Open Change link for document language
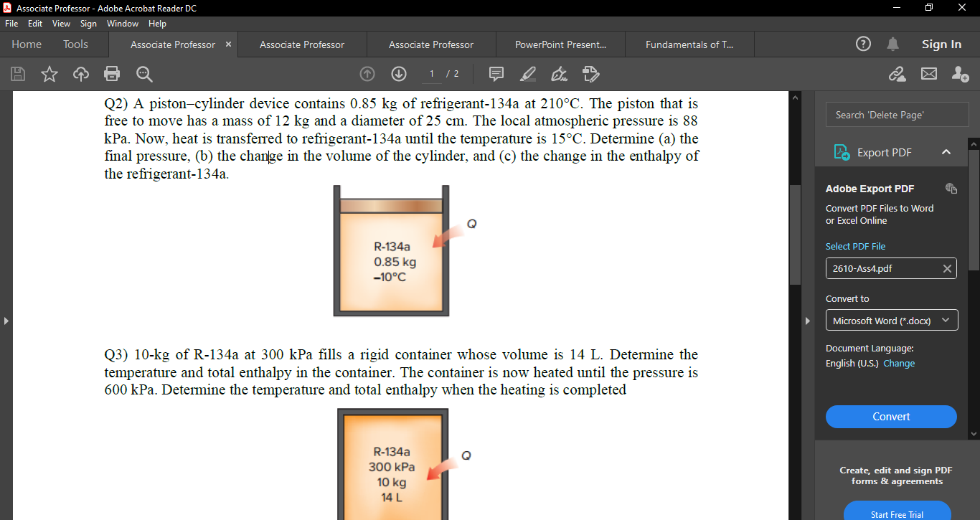980x520 pixels. tap(899, 363)
